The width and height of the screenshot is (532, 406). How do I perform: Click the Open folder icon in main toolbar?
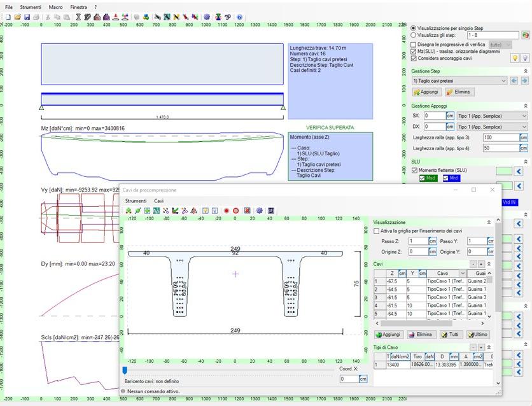18,17
